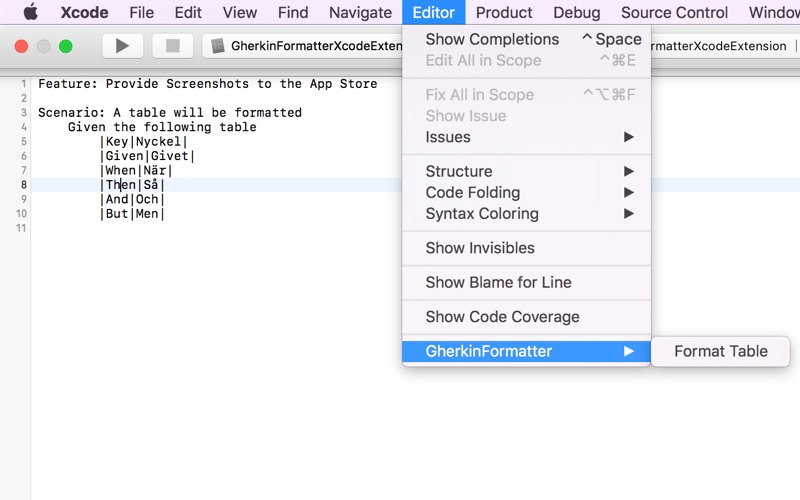Open the Navigate menu
The image size is (800, 500).
pos(360,12)
